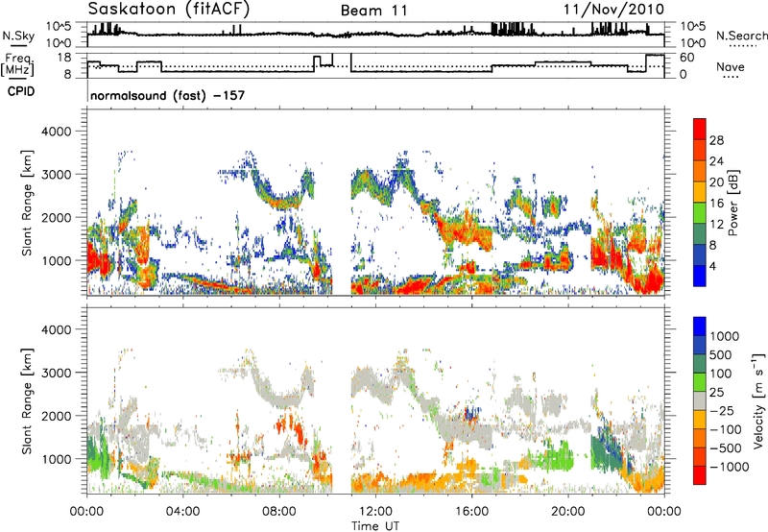The image size is (768, 532).
Task: Click the "18" frequency axis tick
Action: [64, 58]
